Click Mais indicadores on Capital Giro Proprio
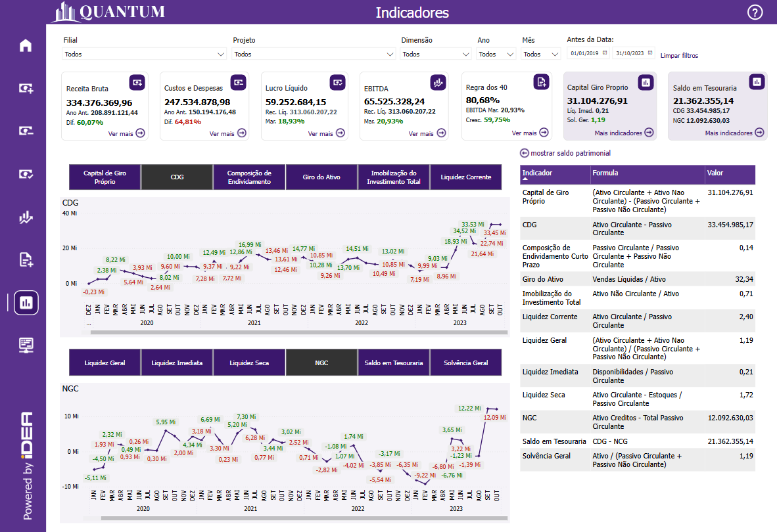The image size is (777, 532). 624,133
